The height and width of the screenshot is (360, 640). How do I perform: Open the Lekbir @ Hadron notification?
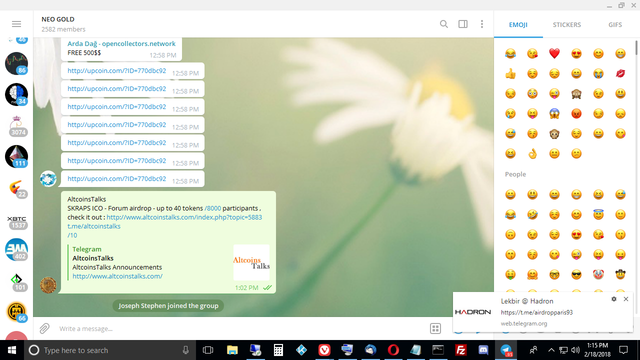click(x=543, y=312)
